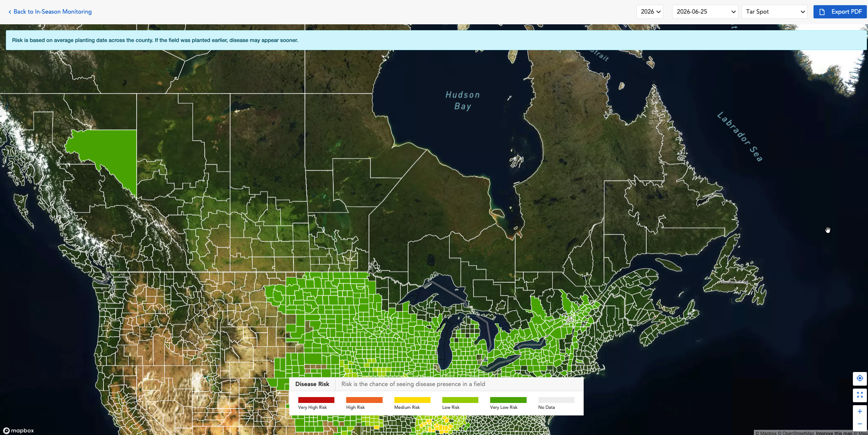
Task: Click the Medium Risk label
Action: (407, 407)
